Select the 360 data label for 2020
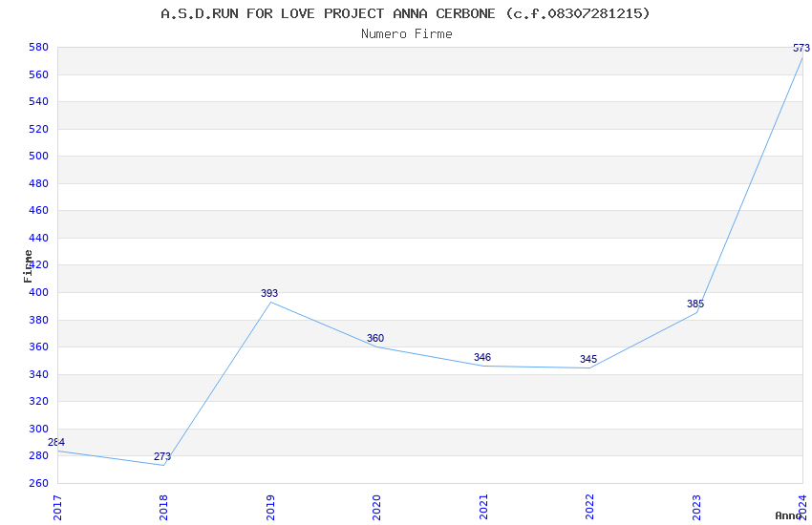Image resolution: width=812 pixels, height=525 pixels. pos(375,338)
